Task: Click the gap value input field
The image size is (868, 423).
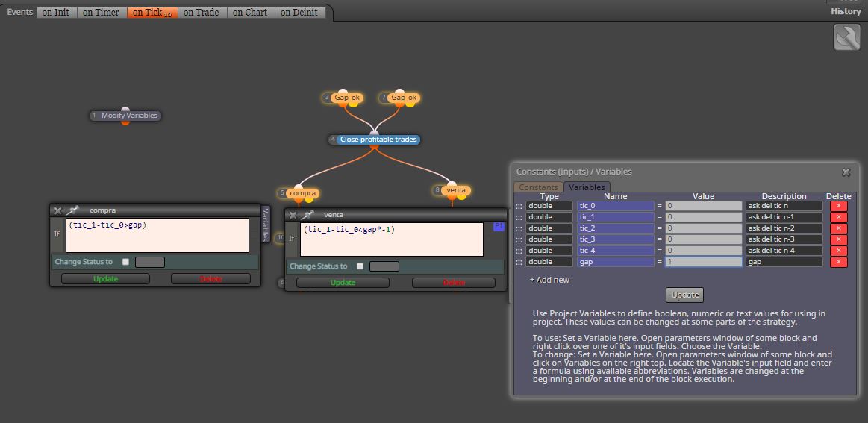Action: click(704, 262)
